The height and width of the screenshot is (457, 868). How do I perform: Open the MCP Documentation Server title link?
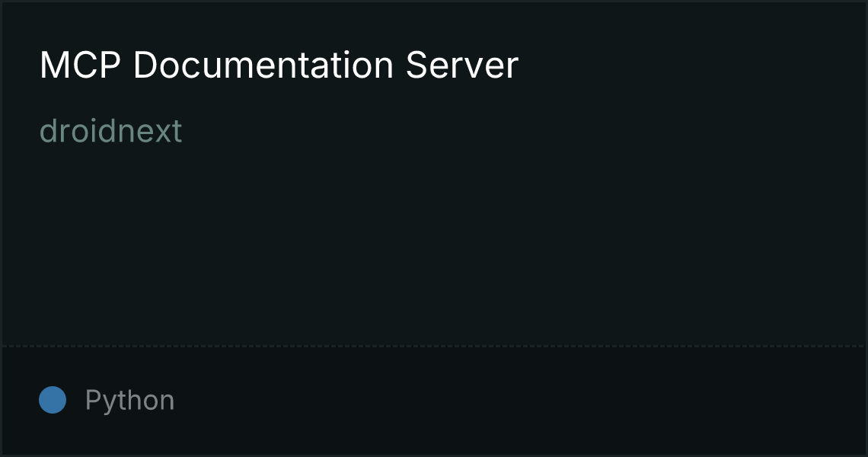coord(279,66)
